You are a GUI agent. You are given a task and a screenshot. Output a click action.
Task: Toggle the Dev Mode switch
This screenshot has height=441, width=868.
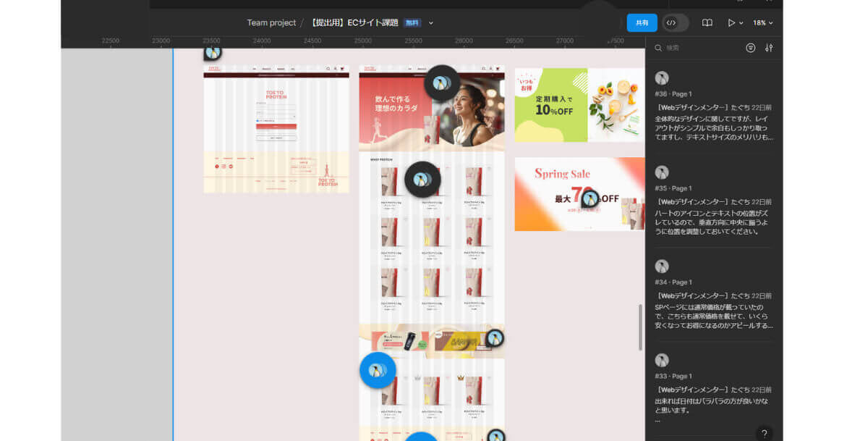click(x=676, y=22)
